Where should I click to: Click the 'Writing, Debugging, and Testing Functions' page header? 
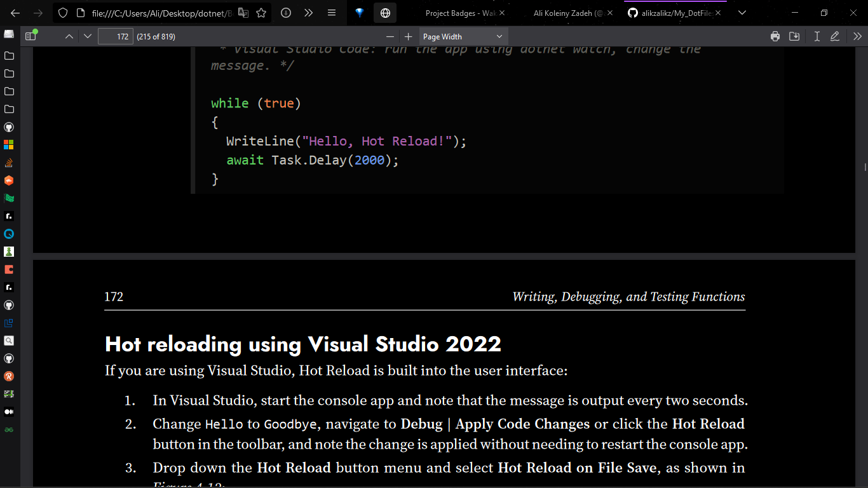(x=628, y=297)
